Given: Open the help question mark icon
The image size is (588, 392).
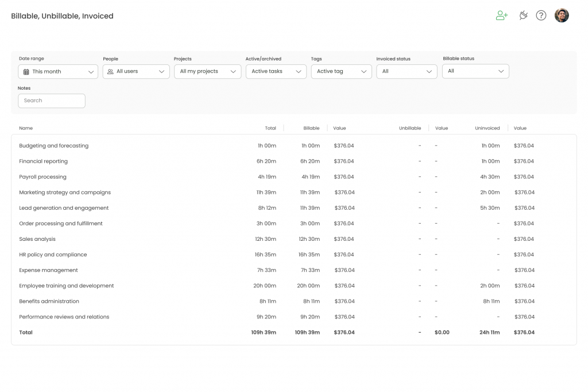Looking at the screenshot, I should 541,16.
